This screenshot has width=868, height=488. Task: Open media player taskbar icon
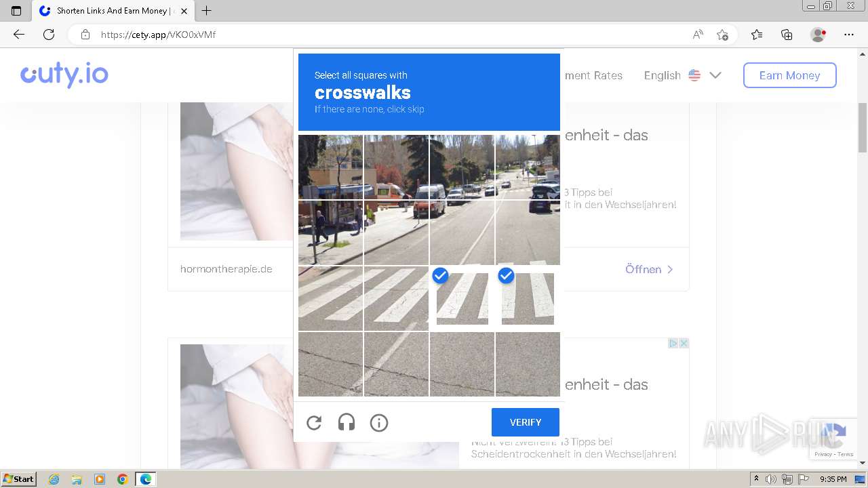[x=100, y=479]
